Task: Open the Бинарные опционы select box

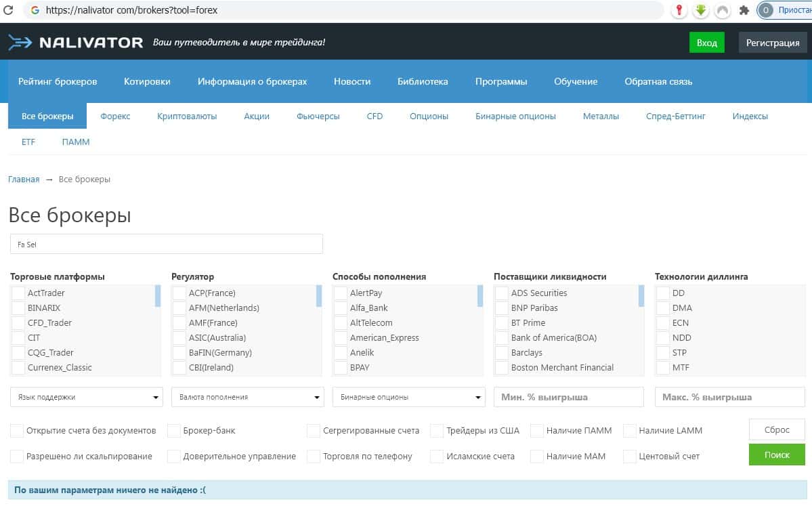Action: click(409, 397)
